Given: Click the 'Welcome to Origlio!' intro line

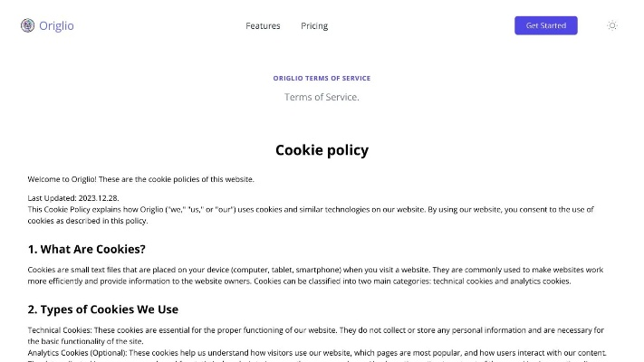Looking at the screenshot, I should pos(140,179).
